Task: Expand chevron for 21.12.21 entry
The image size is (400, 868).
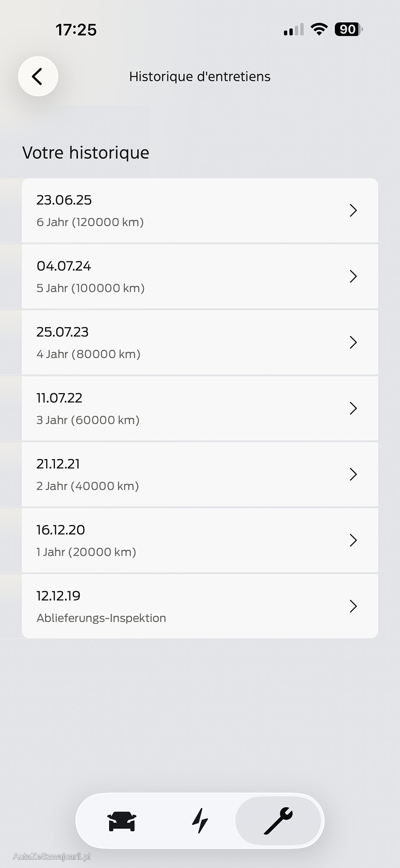Action: point(353,474)
